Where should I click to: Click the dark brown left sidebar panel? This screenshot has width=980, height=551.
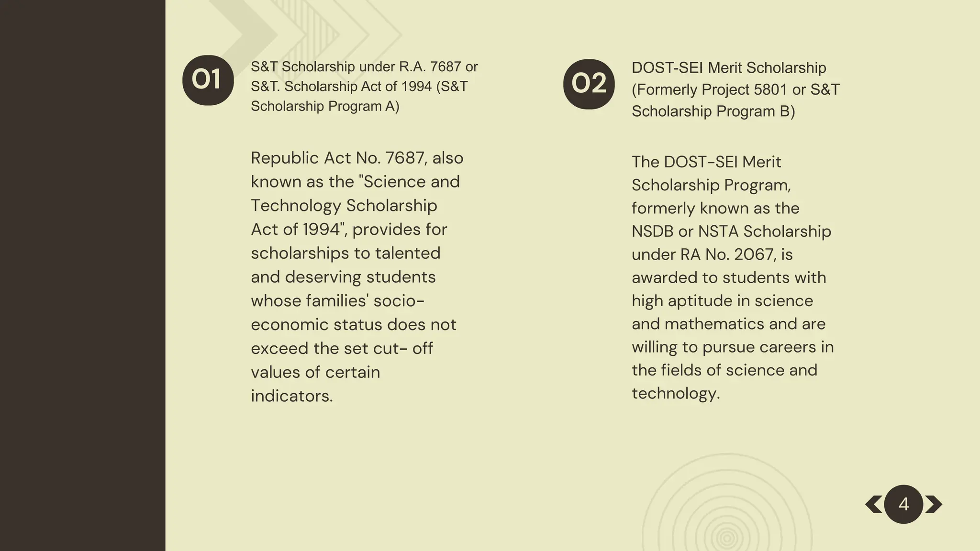pyautogui.click(x=82, y=275)
